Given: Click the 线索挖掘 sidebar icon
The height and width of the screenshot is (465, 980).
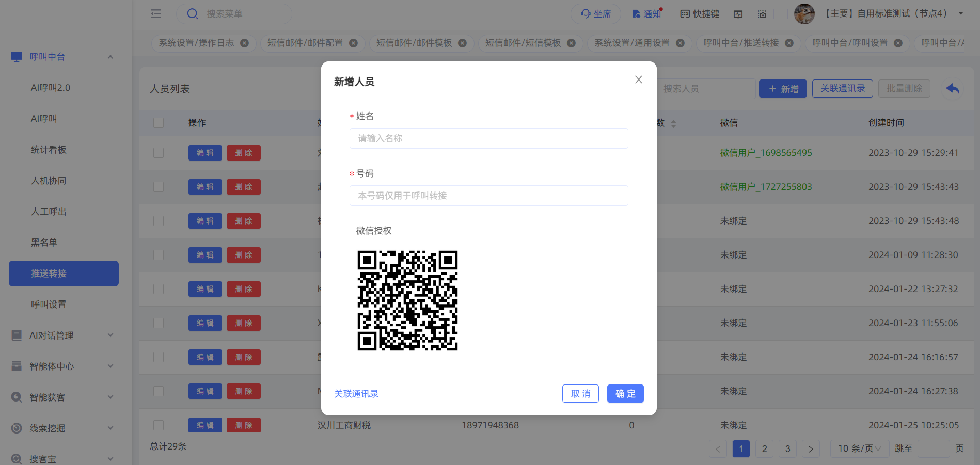Looking at the screenshot, I should (17, 428).
